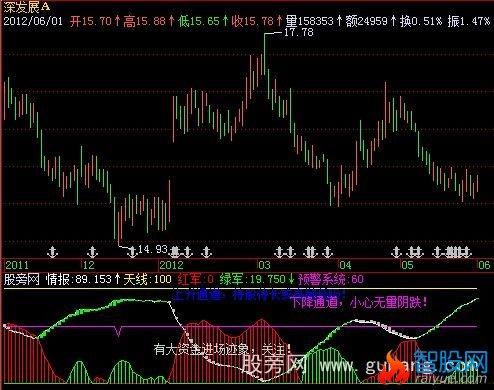
Task: Click the 有大资金进场迹象 note text
Action: point(223,350)
